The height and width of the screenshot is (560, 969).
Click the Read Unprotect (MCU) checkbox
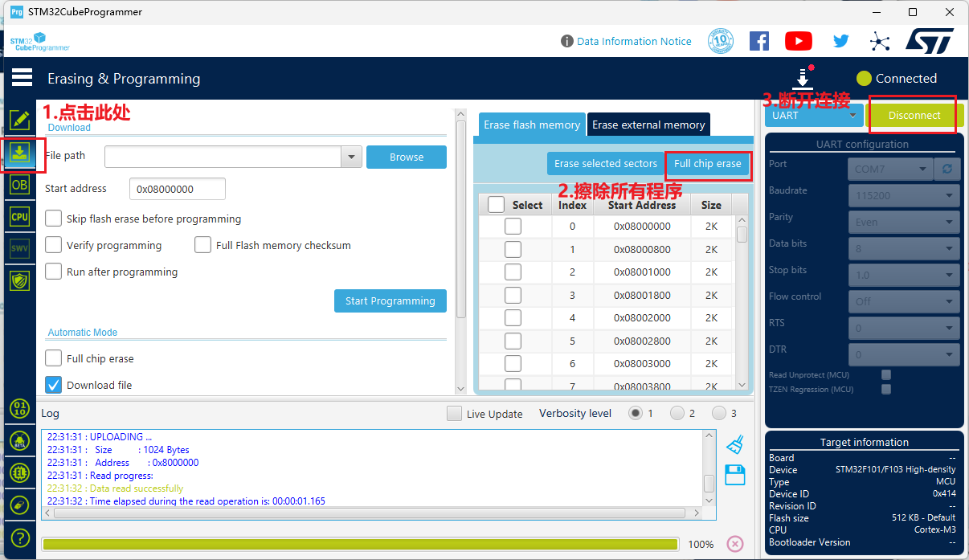[x=886, y=375]
